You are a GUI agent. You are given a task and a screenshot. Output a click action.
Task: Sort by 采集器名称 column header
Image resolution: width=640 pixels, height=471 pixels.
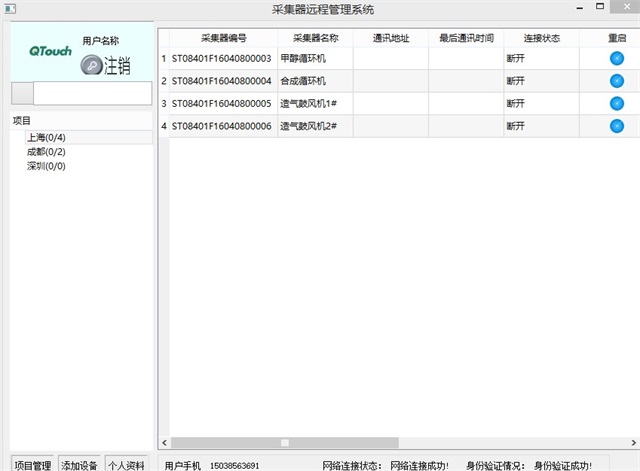click(316, 38)
